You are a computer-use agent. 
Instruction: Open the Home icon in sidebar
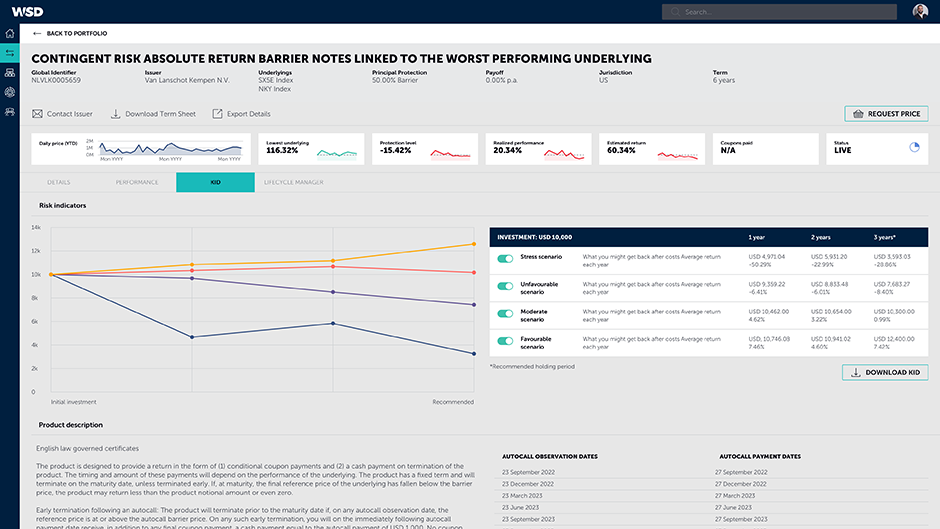[x=10, y=34]
